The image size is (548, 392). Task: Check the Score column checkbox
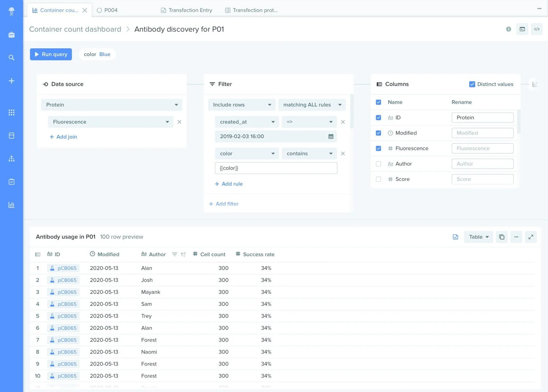click(378, 179)
